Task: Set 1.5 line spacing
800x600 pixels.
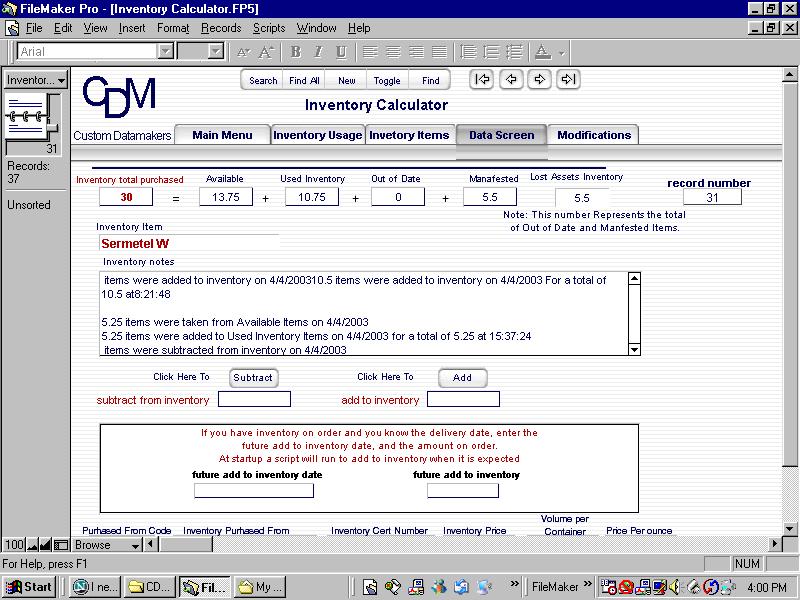Action: click(491, 52)
